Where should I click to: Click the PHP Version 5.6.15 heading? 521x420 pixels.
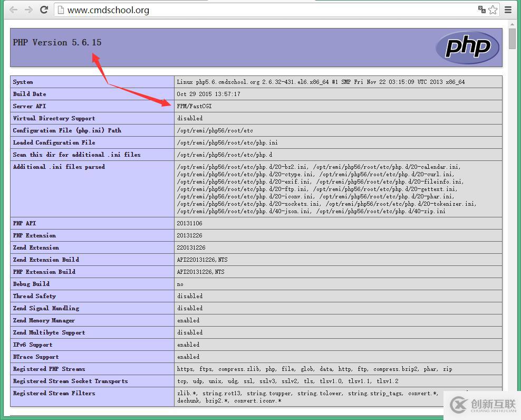(57, 42)
